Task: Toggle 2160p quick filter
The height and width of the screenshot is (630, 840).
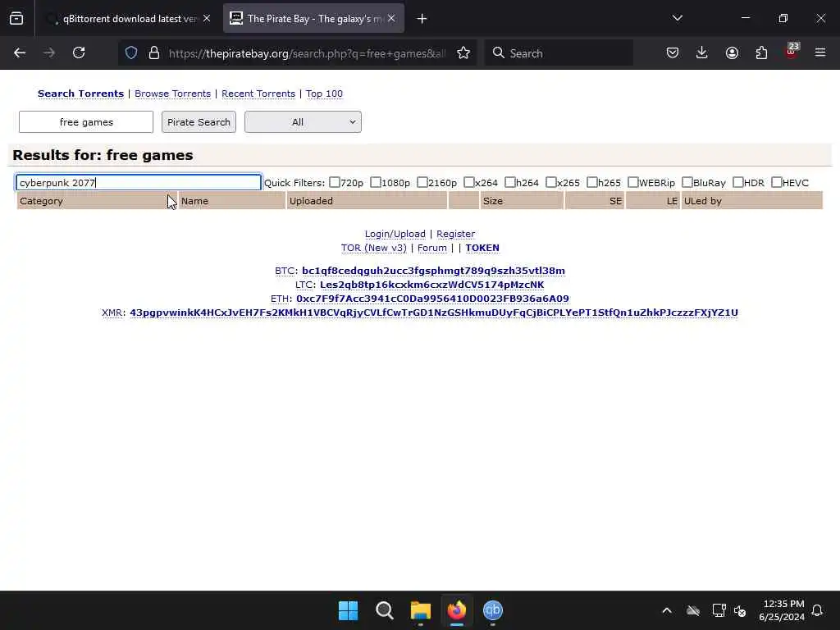Action: click(x=422, y=182)
